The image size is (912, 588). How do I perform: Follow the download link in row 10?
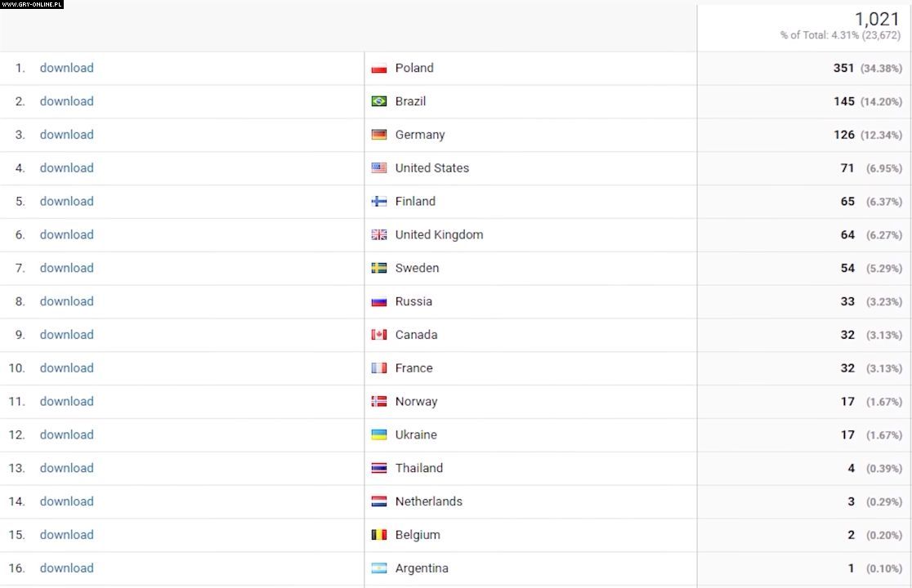[67, 367]
